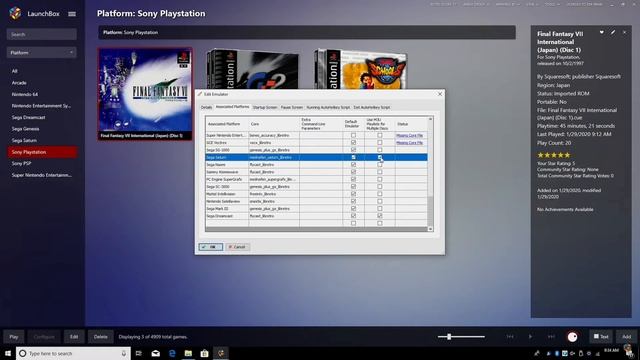Select Nintendo 64 in the sidebar
This screenshot has width=640, height=360.
pos(25,94)
